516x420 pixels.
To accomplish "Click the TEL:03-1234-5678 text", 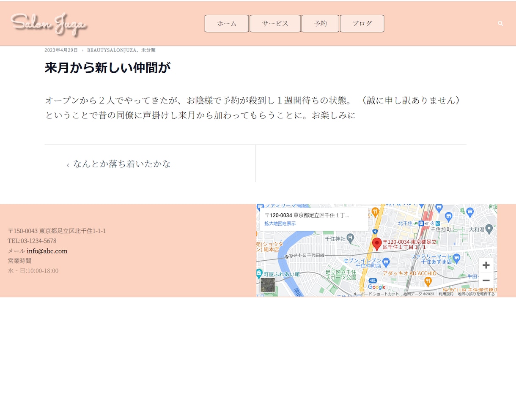I will click(x=32, y=241).
